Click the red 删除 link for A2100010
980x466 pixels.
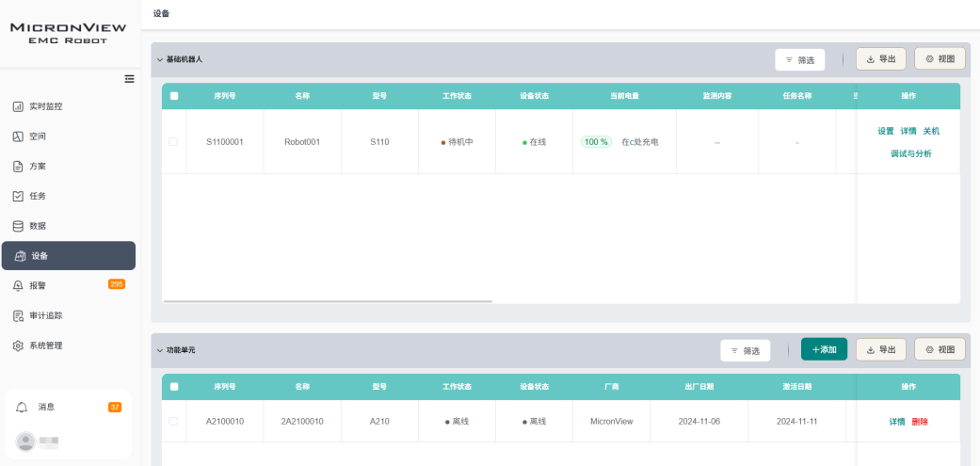920,422
